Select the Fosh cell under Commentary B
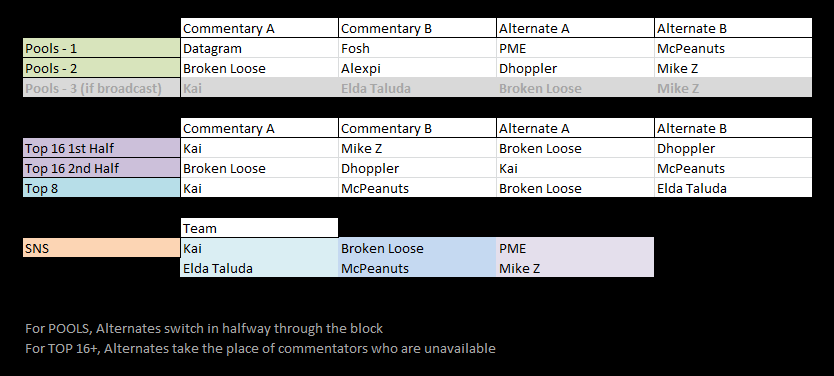This screenshot has height=376, width=834. (x=418, y=48)
